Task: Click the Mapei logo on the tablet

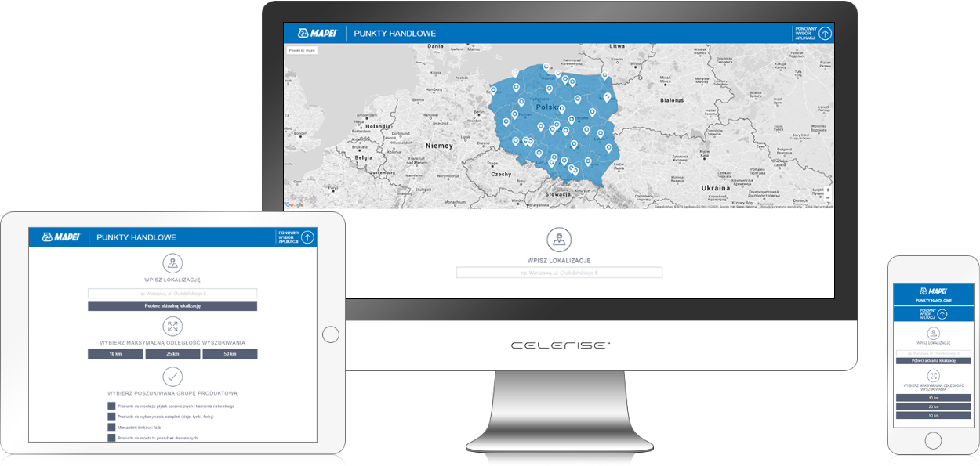Action: tap(61, 237)
